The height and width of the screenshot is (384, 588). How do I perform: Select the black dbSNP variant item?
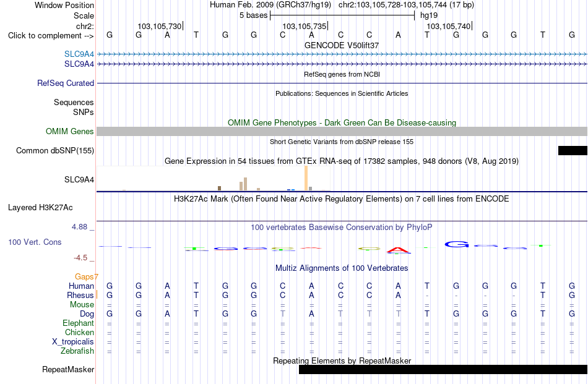coord(573,151)
